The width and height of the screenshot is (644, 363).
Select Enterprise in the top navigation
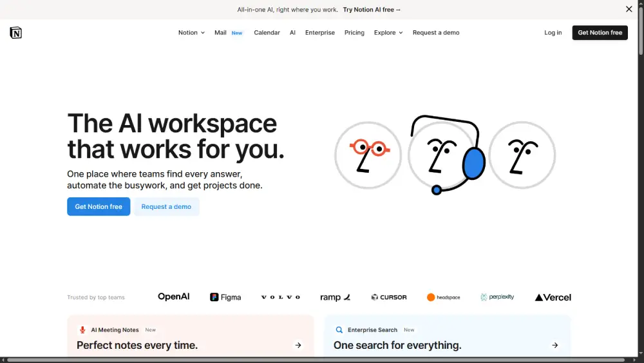[320, 32]
